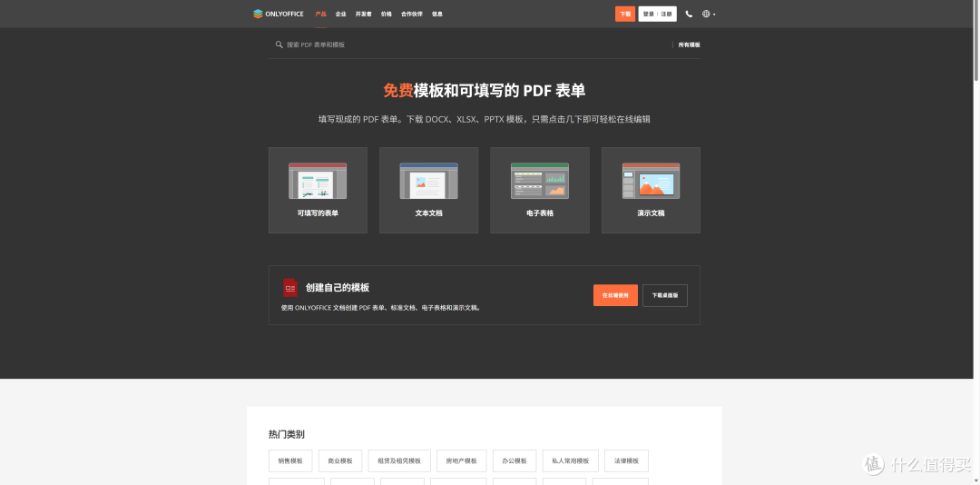
Task: Open the fillable forms illustration card
Action: [x=318, y=190]
